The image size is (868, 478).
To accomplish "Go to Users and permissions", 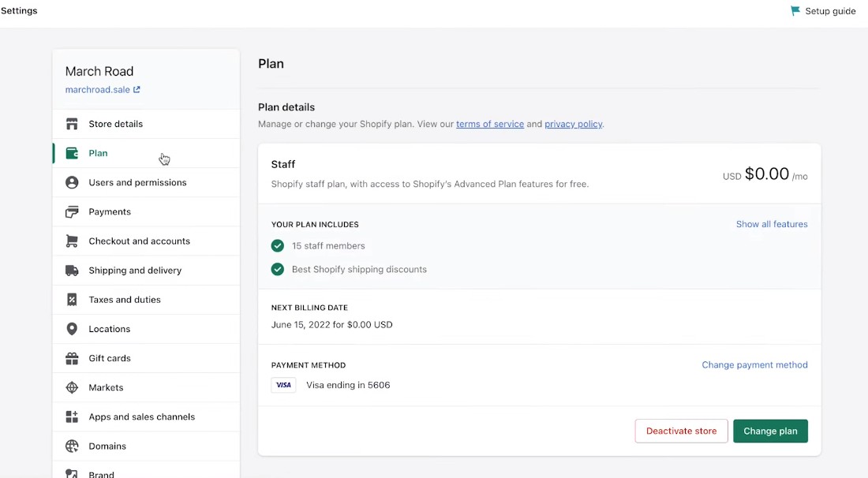I will click(146, 182).
